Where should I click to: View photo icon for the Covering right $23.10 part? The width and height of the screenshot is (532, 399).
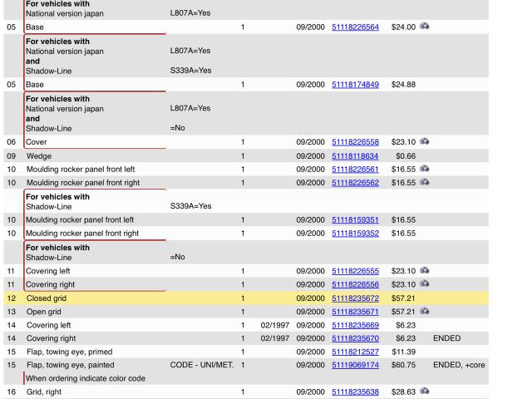[425, 284]
